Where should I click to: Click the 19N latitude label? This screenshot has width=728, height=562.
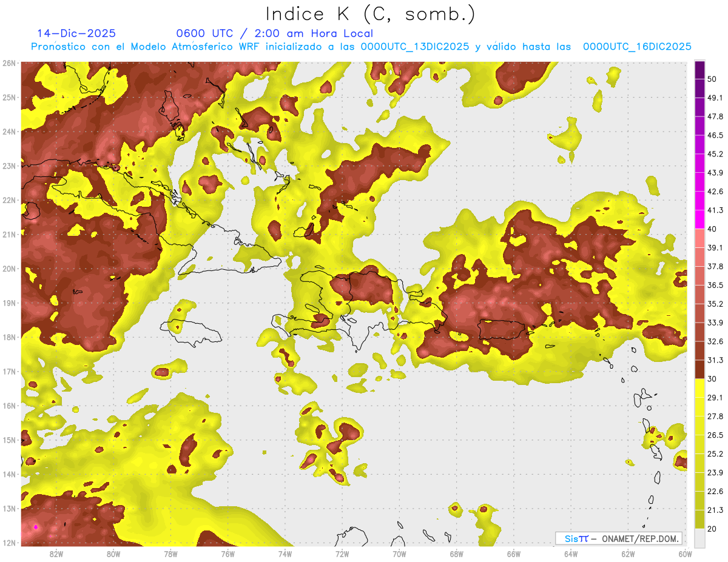click(x=9, y=303)
